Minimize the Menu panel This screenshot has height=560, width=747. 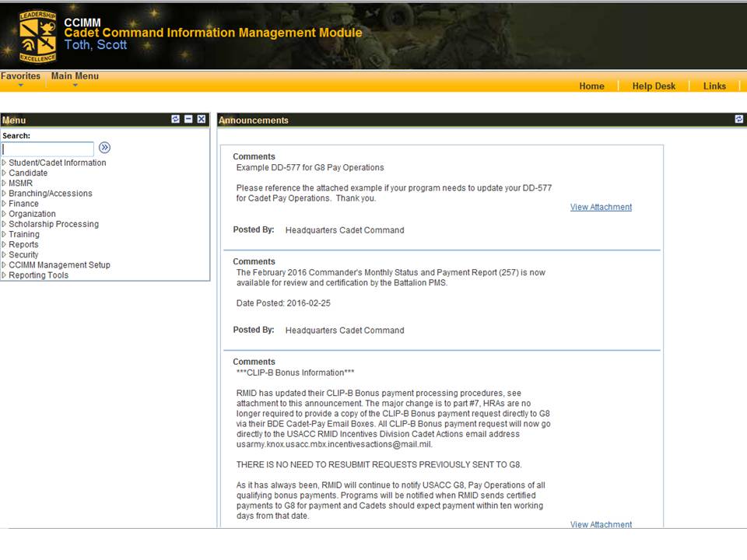pyautogui.click(x=188, y=119)
